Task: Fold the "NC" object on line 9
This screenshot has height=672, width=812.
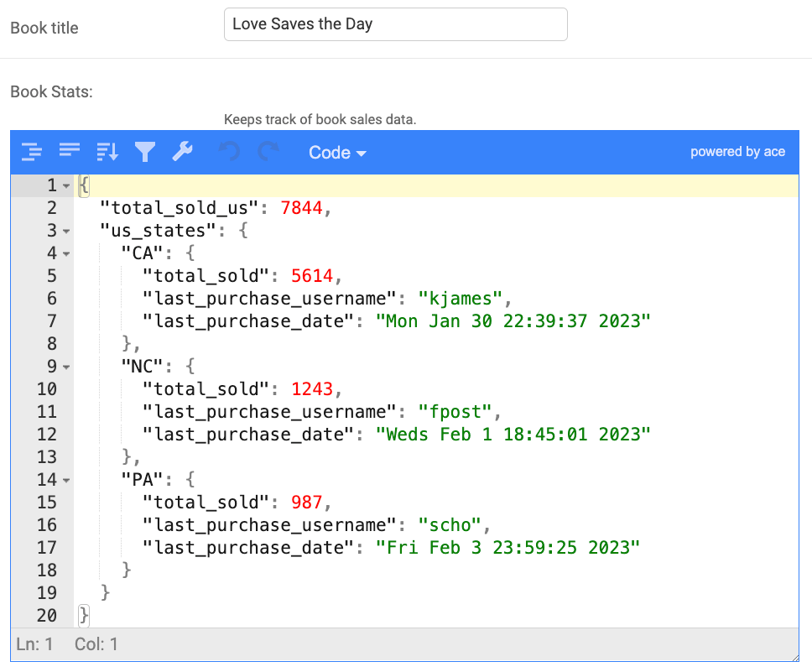Action: click(x=66, y=367)
